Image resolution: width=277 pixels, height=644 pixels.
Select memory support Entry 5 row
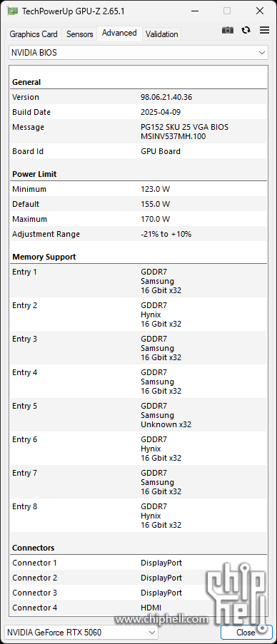pos(138,415)
